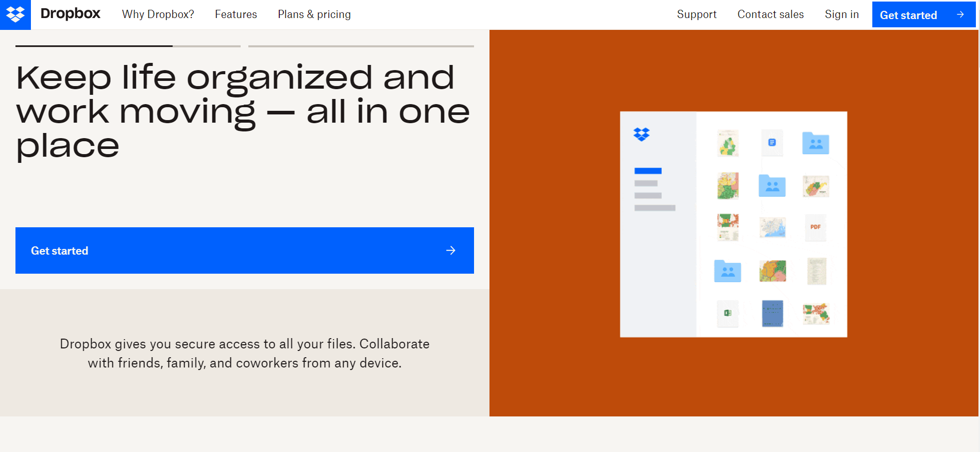The width and height of the screenshot is (980, 452).
Task: Open the Why Dropbox? menu item
Action: tap(158, 14)
